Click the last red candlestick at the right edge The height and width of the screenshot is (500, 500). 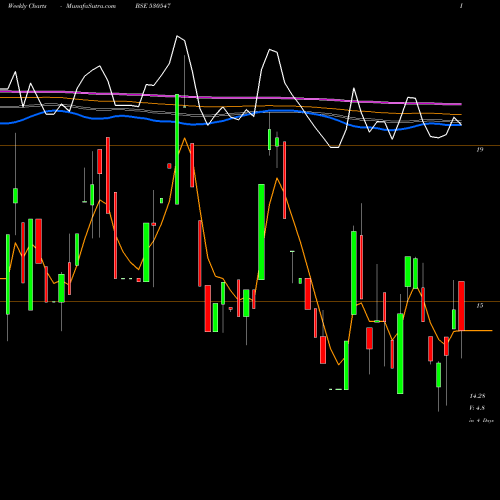pos(461,306)
